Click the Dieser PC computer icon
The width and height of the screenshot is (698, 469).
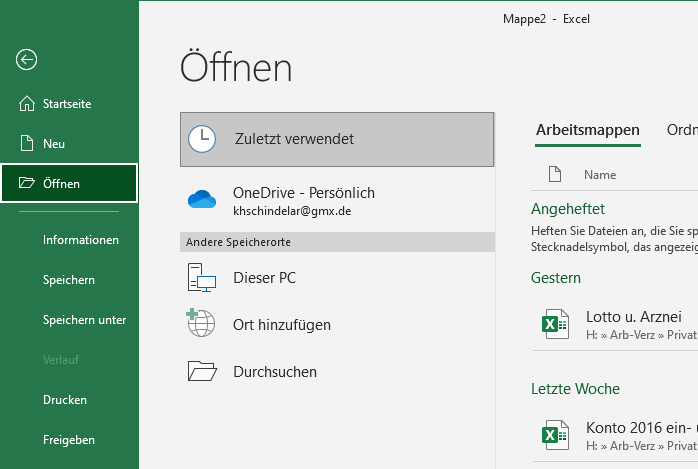coord(202,278)
